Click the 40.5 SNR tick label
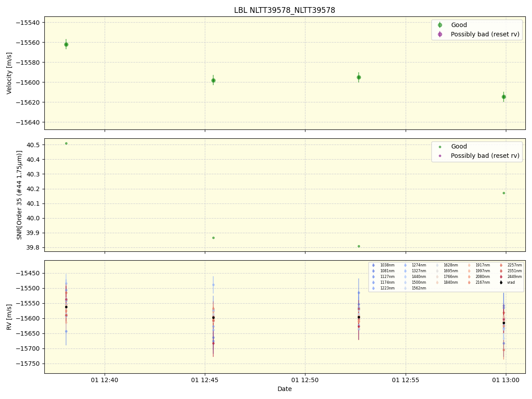Viewport: 532px width, 399px height. (x=34, y=145)
